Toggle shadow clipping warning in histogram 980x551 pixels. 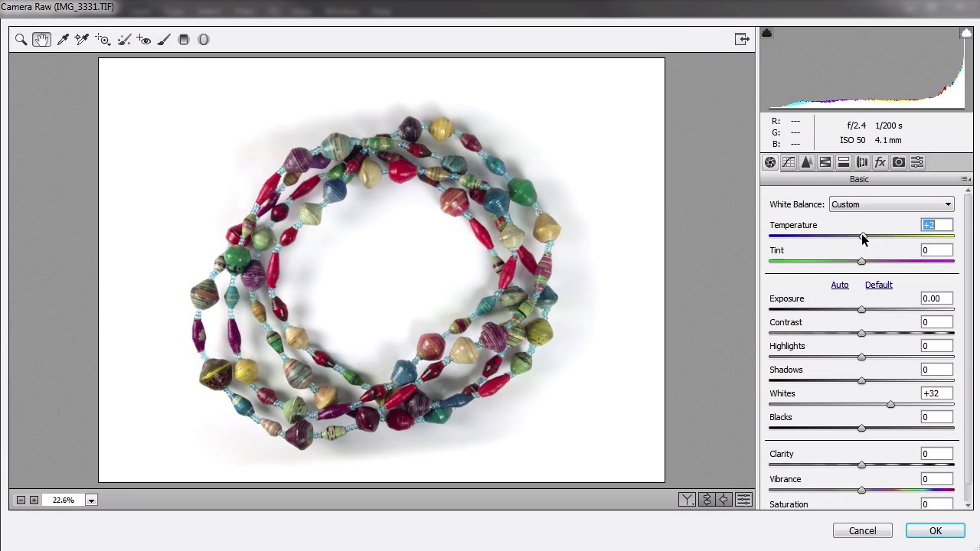click(x=766, y=33)
